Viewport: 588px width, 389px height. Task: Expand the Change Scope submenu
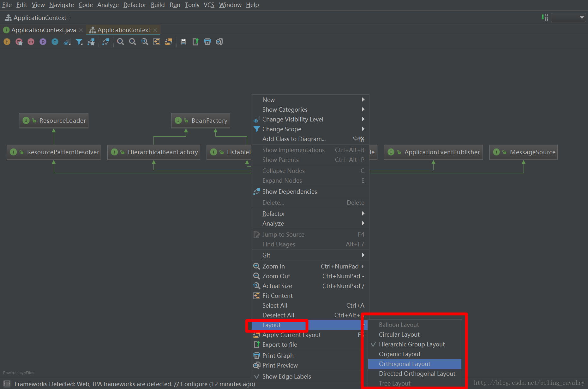coord(310,129)
